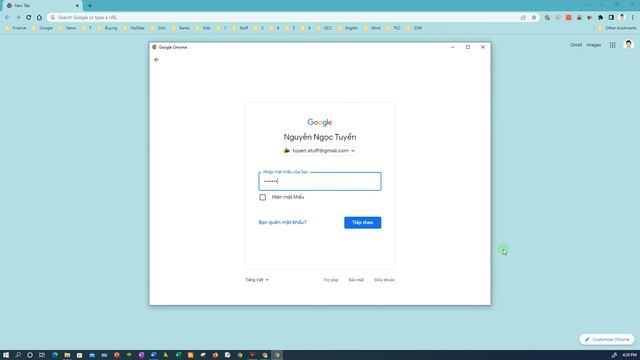Open MySites bookmarks folder
640x360 pixels.
coord(134,28)
